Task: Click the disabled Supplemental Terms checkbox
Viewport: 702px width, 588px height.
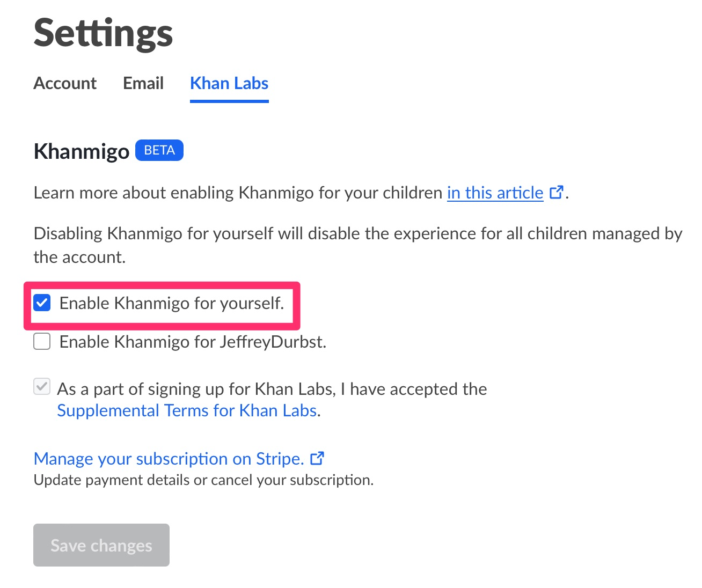Action: click(41, 386)
